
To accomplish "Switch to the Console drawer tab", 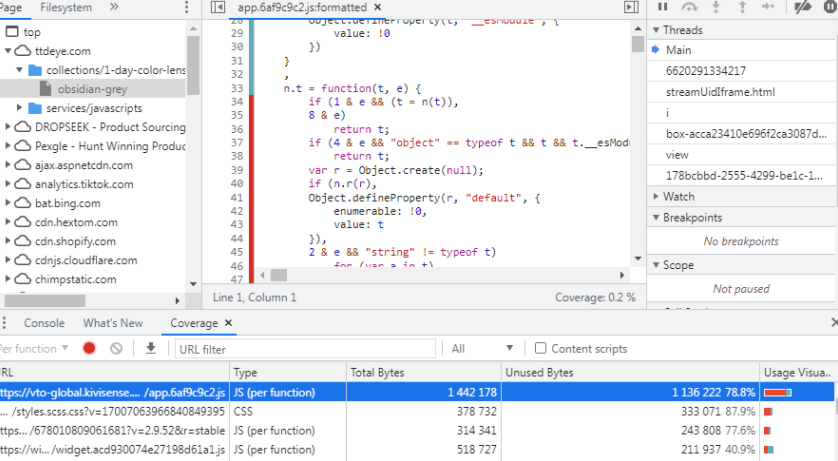I will pos(44,323).
